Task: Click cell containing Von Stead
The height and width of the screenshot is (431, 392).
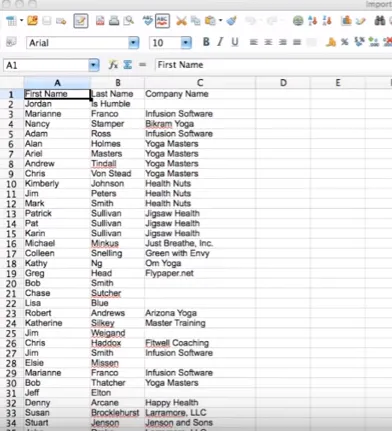Action: (x=117, y=174)
